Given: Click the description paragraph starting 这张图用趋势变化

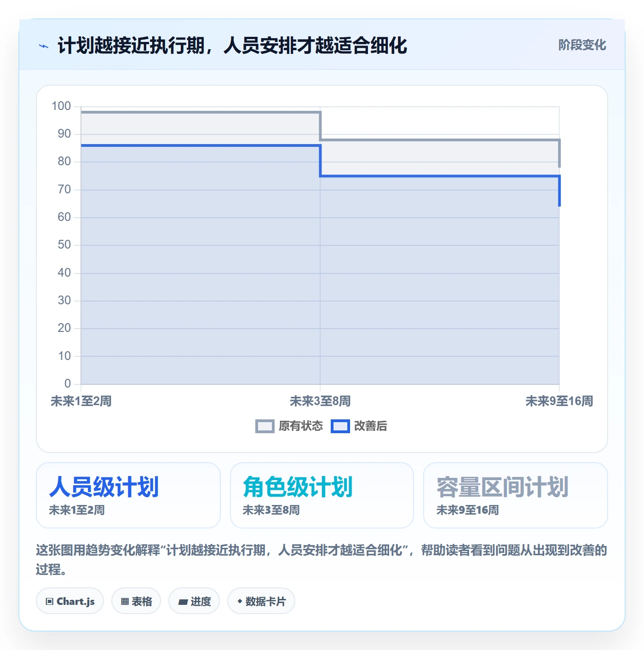Looking at the screenshot, I should tap(322, 560).
